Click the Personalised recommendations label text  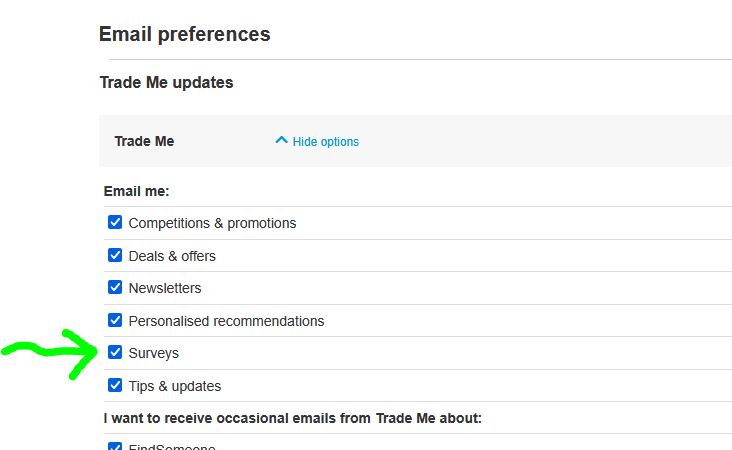(226, 321)
